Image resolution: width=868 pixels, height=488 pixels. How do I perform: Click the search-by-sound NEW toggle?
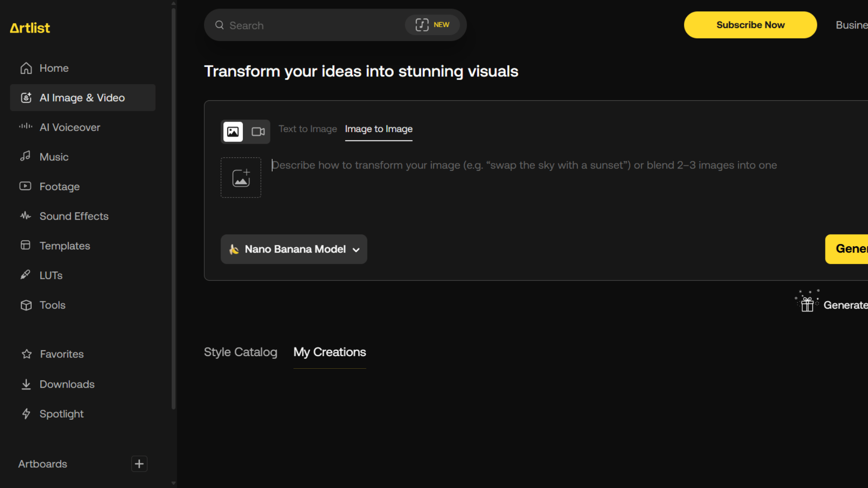432,25
